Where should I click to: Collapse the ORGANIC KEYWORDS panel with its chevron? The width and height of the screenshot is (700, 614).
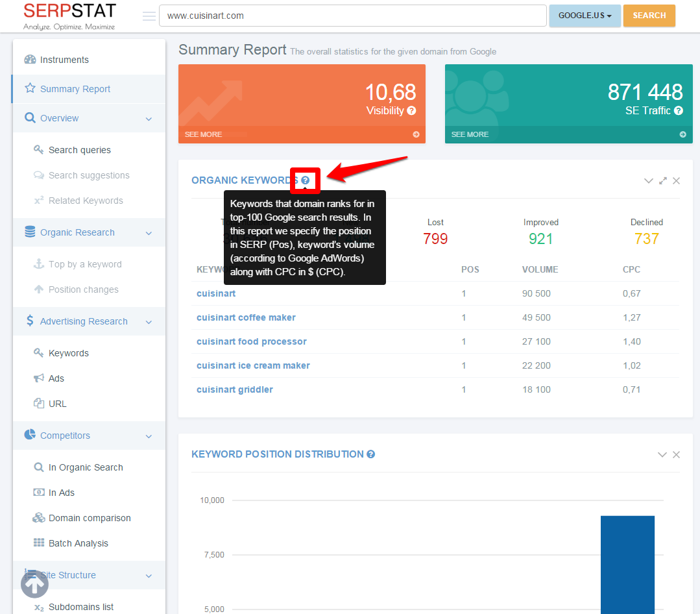[649, 180]
